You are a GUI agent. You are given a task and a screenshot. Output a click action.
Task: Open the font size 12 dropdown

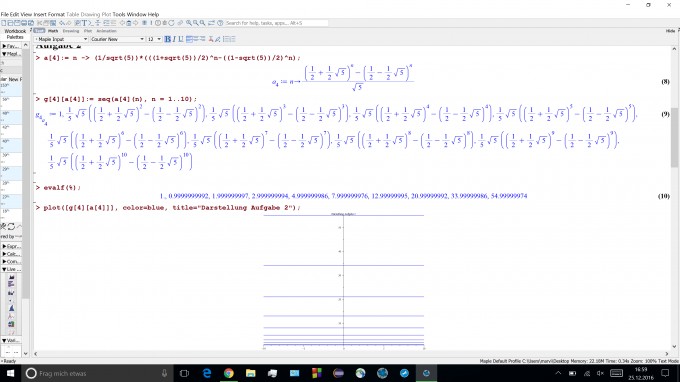tap(154, 39)
